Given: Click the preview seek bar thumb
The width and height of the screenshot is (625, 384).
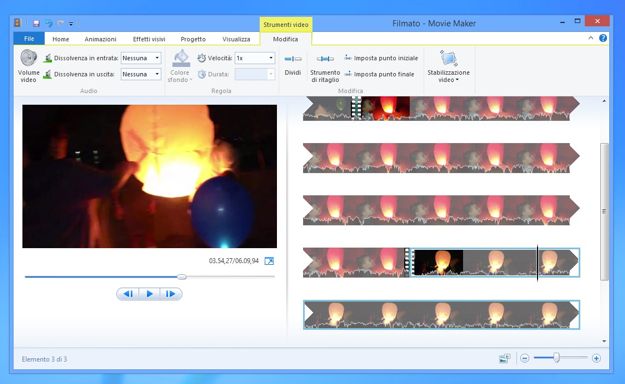Looking at the screenshot, I should 182,277.
